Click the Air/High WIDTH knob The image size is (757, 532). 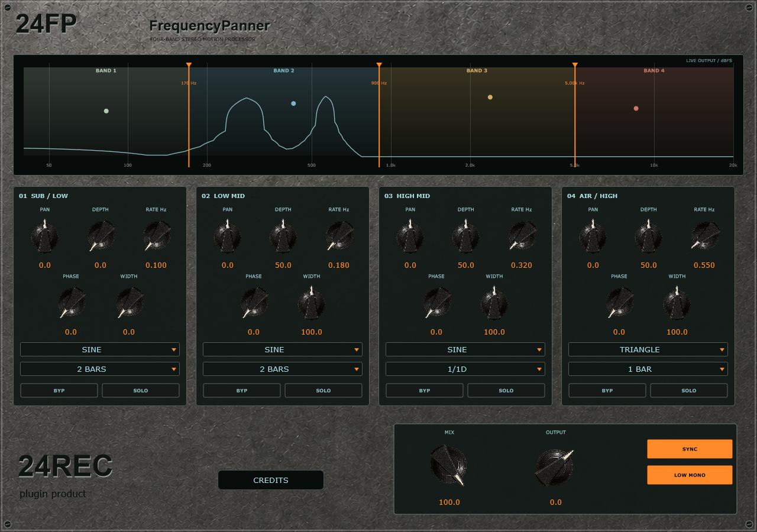click(677, 303)
